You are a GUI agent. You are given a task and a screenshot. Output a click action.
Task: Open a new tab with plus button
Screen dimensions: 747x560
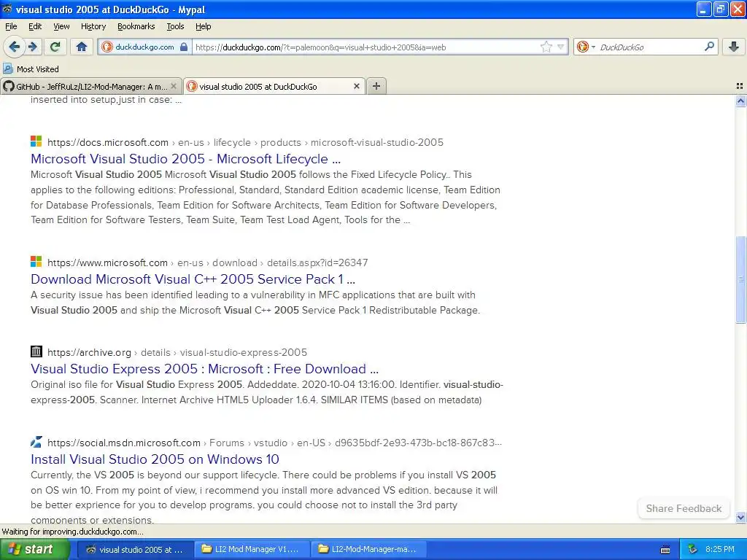click(x=376, y=86)
